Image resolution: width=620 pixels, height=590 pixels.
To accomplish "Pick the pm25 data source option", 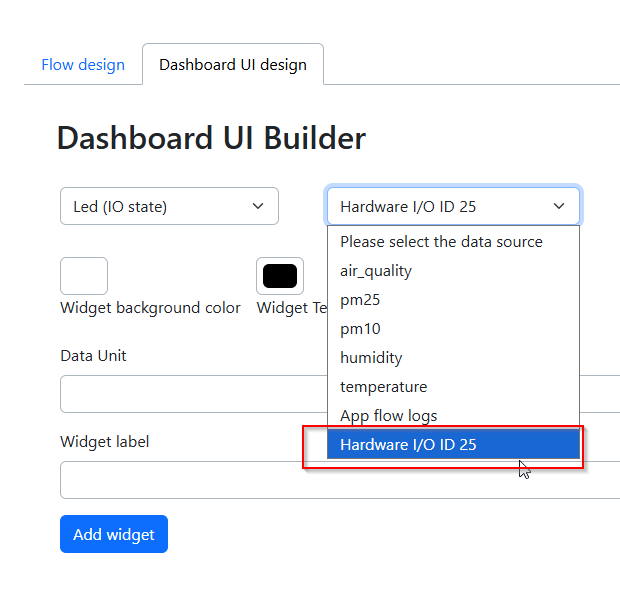I will pos(360,300).
